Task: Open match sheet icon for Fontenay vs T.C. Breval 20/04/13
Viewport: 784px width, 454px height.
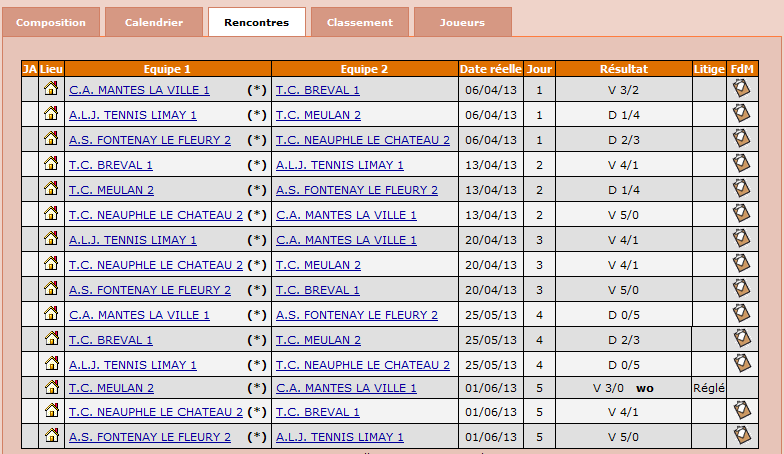Action: 742,288
